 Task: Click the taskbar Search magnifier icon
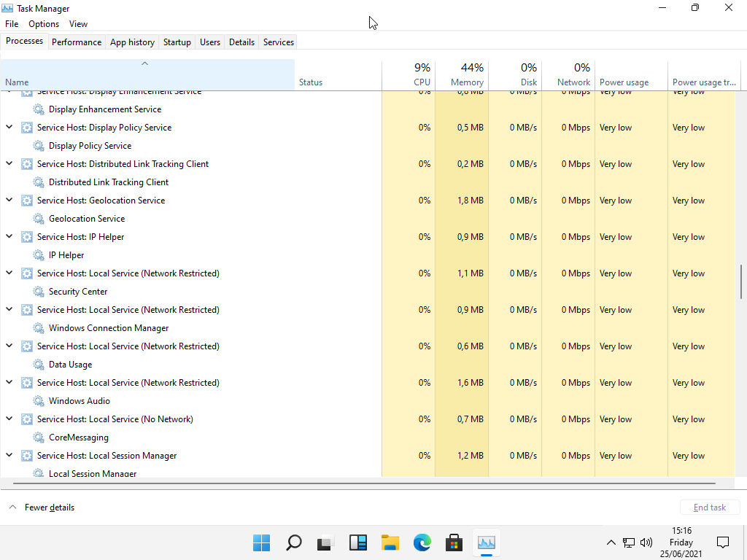(x=293, y=542)
